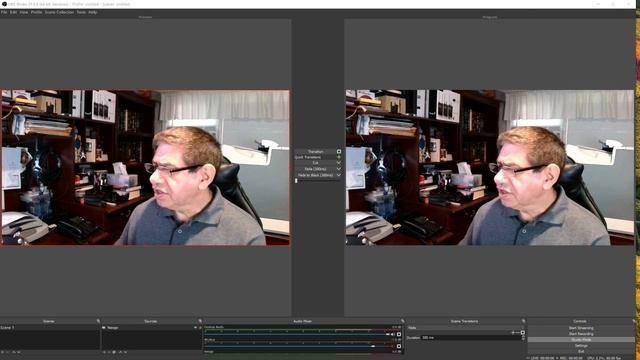Screen dimensions: 640x360
Task: Open Desktop Audio settings gear
Action: pos(399,334)
